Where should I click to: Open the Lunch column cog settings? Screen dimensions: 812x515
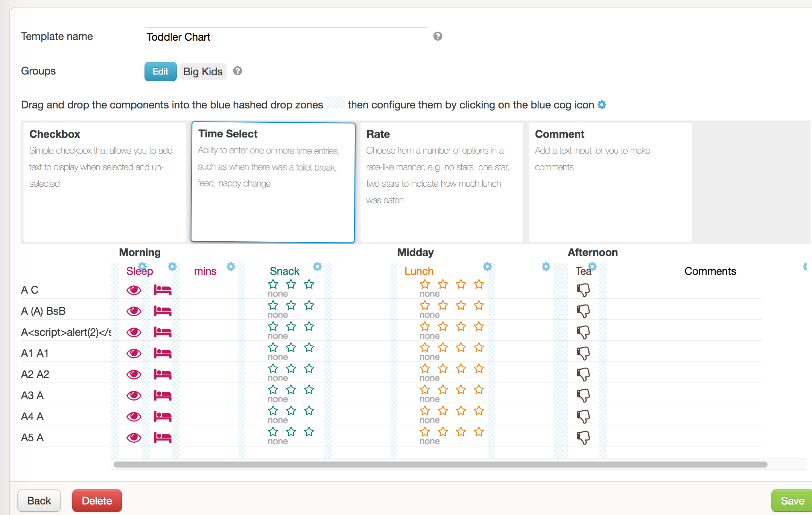click(x=487, y=267)
